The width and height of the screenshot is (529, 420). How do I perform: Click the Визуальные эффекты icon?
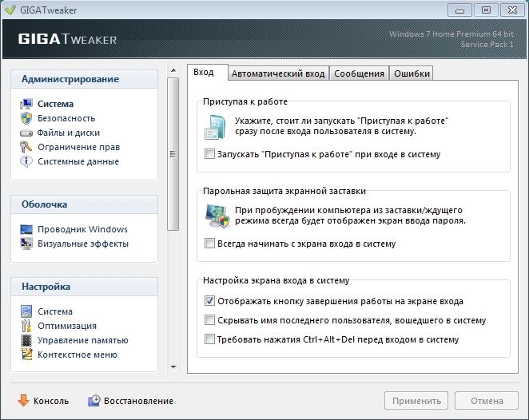tap(26, 244)
